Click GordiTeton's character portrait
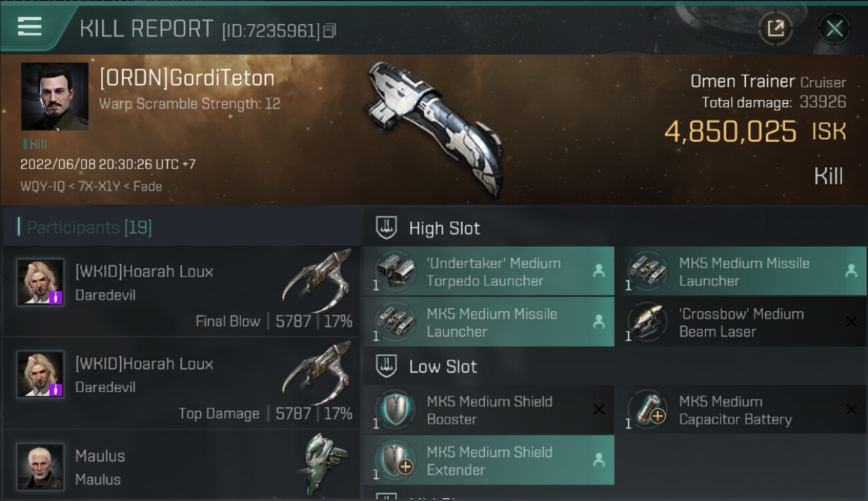Image resolution: width=868 pixels, height=501 pixels. 55,96
